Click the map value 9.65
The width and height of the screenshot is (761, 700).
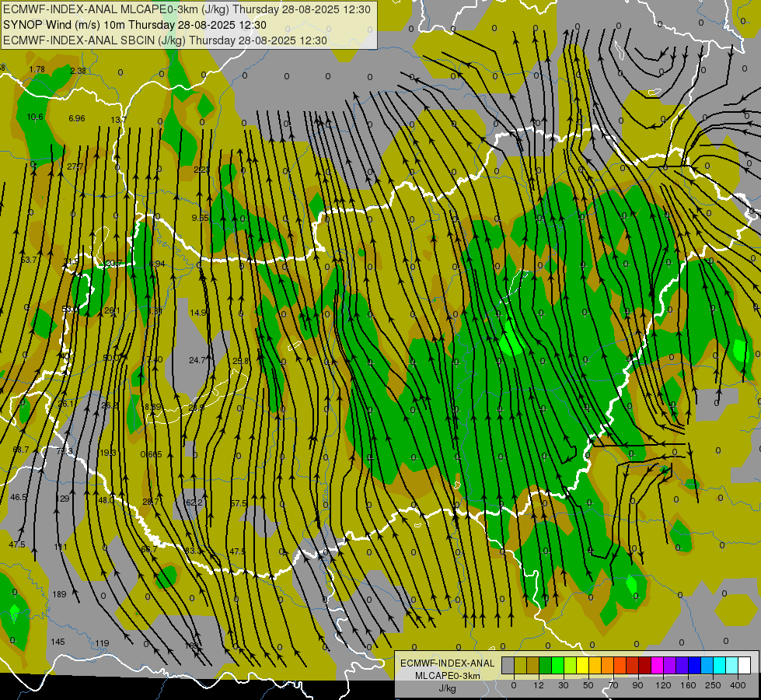[200, 218]
